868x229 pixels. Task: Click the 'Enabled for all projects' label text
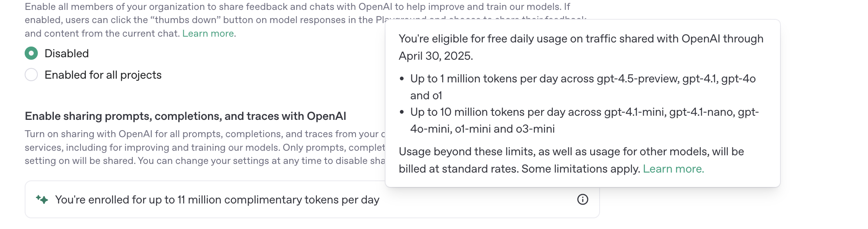click(x=103, y=75)
